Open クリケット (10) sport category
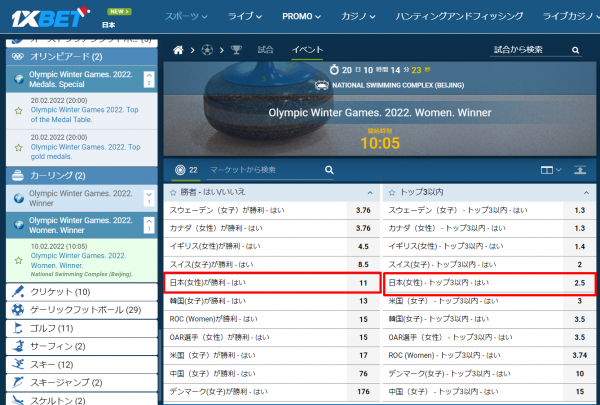600x405 pixels. [82, 292]
